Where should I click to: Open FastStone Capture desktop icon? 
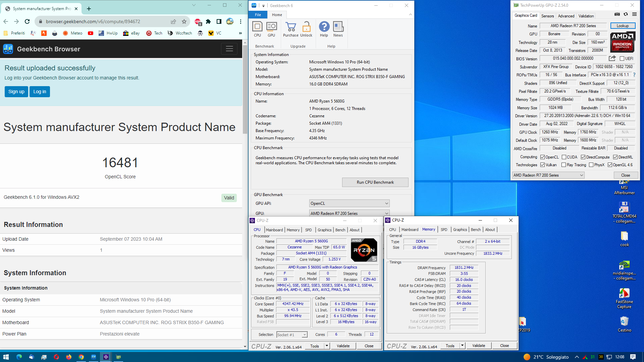[x=624, y=298]
